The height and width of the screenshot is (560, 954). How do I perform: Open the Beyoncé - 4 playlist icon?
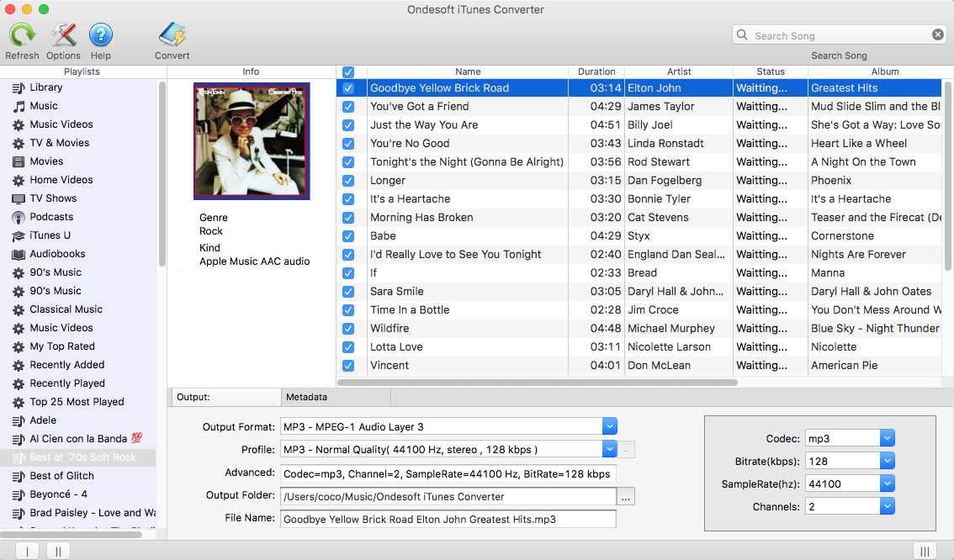tap(19, 495)
